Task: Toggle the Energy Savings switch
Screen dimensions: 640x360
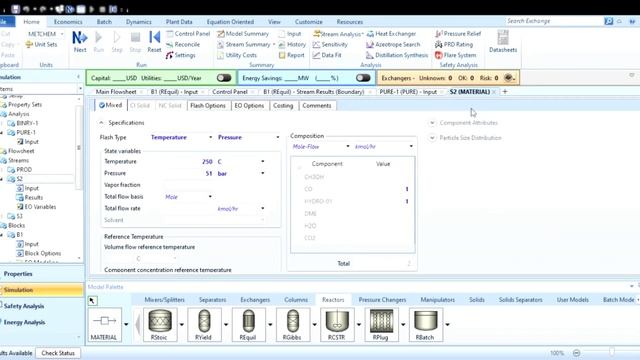Action: point(363,78)
